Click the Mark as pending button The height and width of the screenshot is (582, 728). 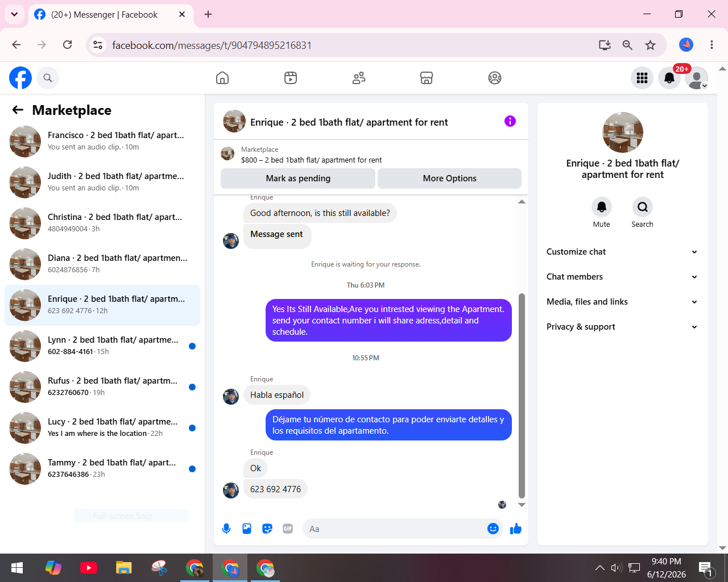(x=298, y=178)
